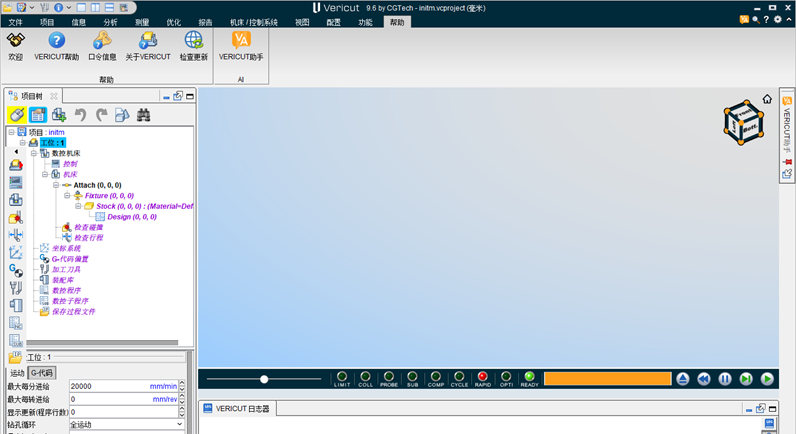Click the view orientation cube
Viewport: 796px width, 434px height.
(743, 122)
